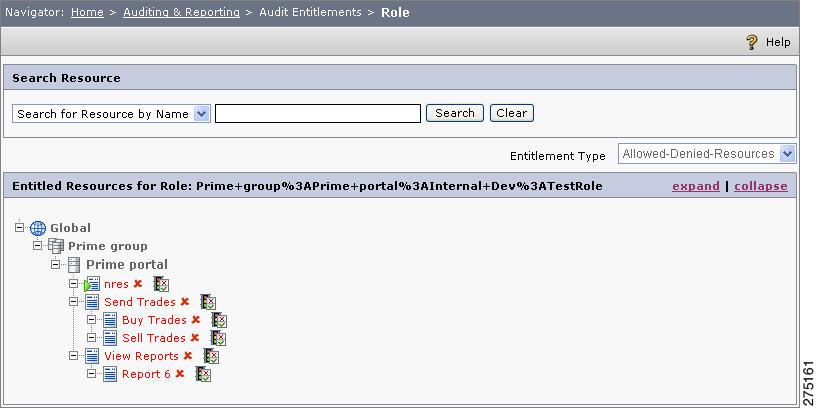Click the Prime group folder icon
Screen dimensions: 816x408
pos(56,246)
